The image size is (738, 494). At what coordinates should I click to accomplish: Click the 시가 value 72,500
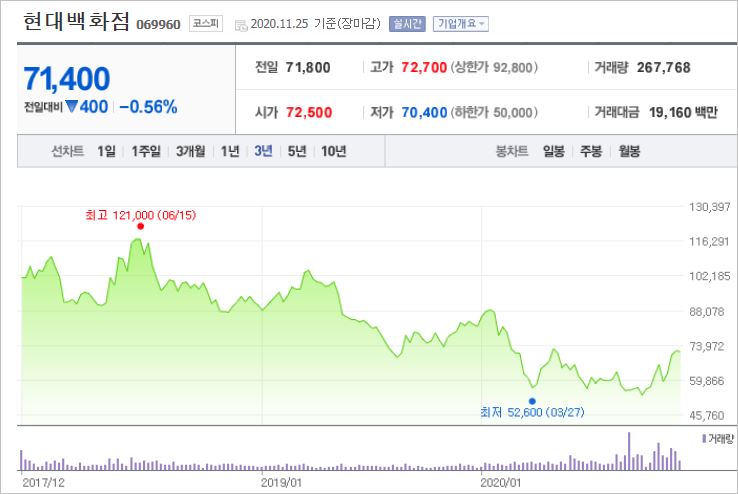click(309, 112)
